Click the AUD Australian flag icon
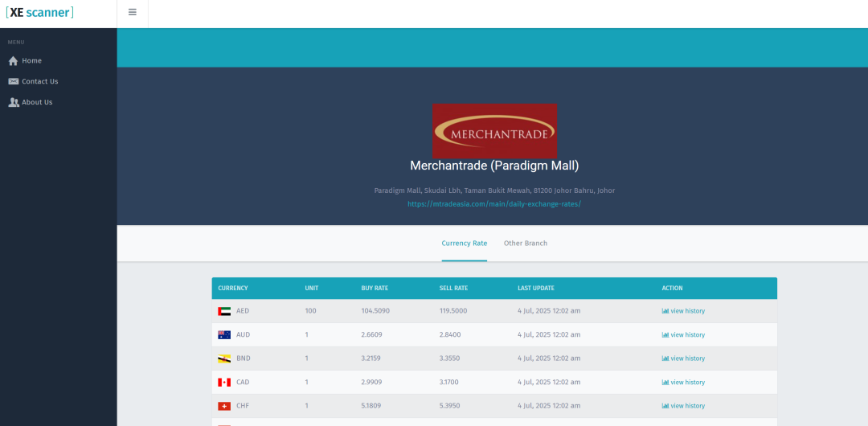The image size is (868, 426). (224, 335)
